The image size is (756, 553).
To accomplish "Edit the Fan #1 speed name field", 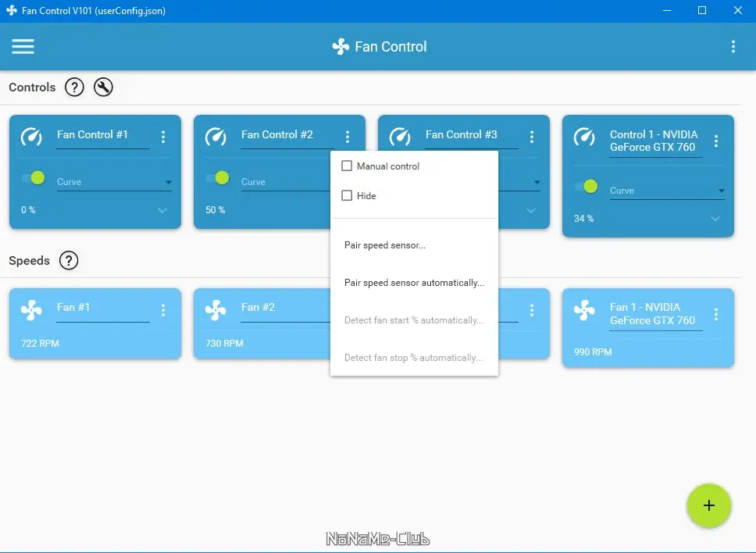I will (x=103, y=308).
